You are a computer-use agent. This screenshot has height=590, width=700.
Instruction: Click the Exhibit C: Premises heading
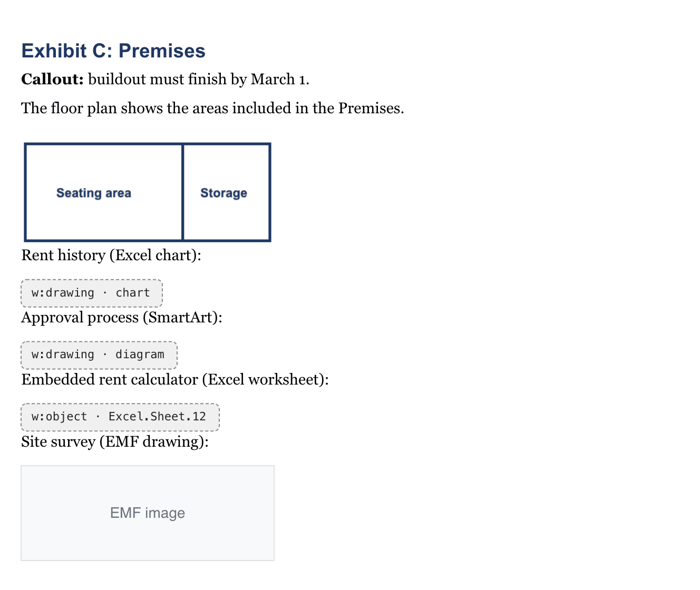tap(113, 51)
